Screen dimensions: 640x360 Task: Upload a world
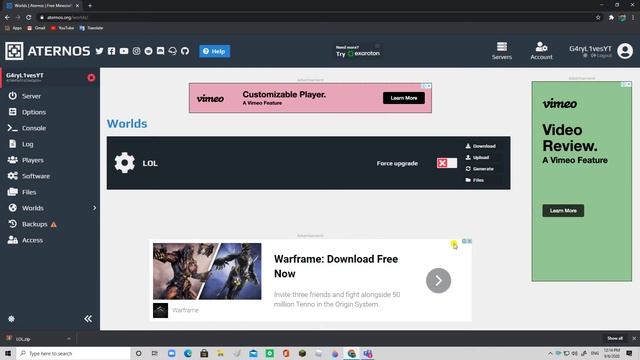(x=477, y=158)
